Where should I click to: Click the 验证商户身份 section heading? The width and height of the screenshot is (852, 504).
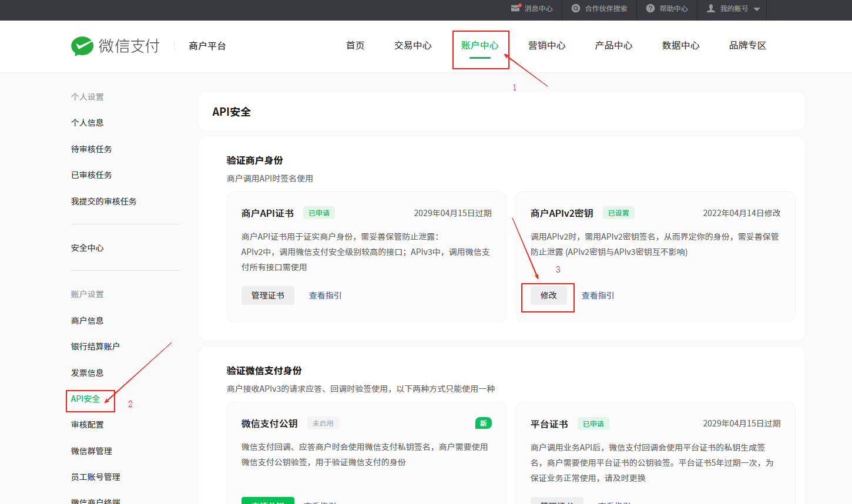pos(254,160)
